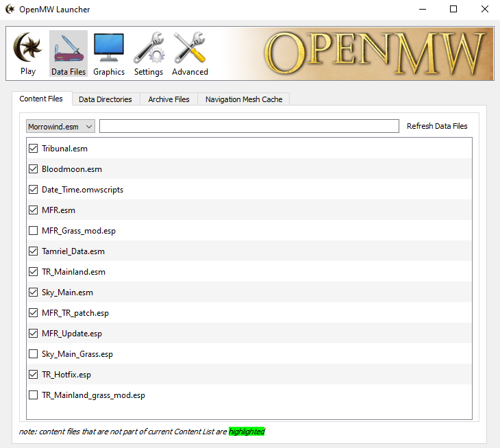Open Advanced wrench and screwdriver icon

[x=190, y=47]
